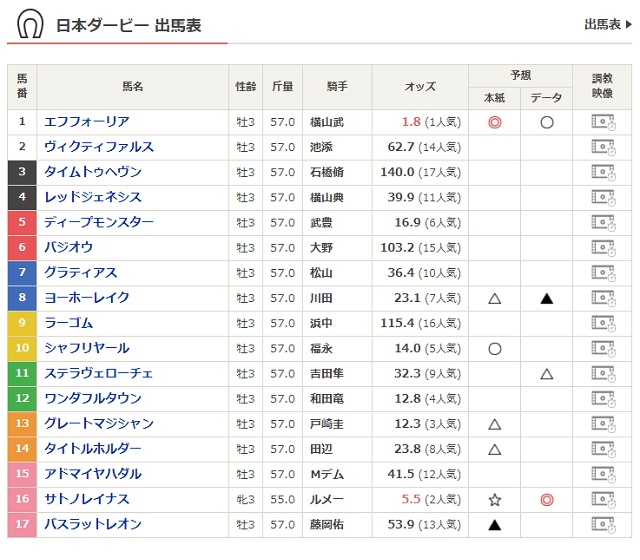Viewport: 640px width, 560px height.
Task: Click horse name レッドジェネシス
Action: [x=93, y=197]
